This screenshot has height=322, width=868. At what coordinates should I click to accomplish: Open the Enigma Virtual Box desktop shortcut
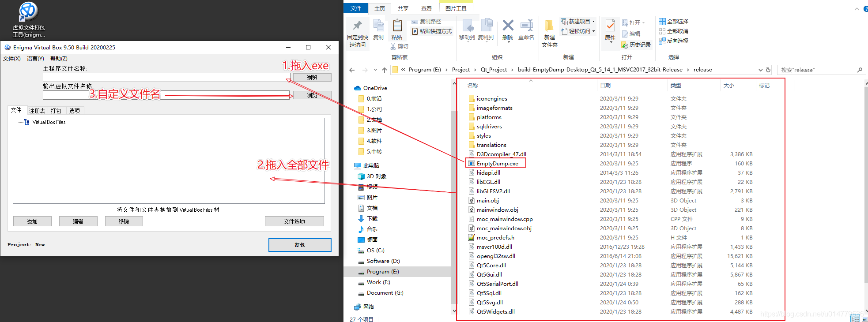click(x=29, y=20)
